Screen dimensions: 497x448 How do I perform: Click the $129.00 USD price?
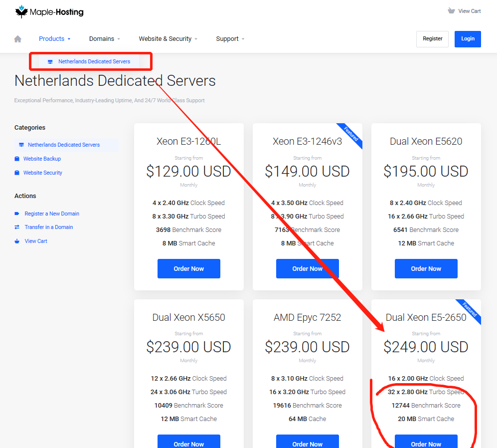click(188, 171)
